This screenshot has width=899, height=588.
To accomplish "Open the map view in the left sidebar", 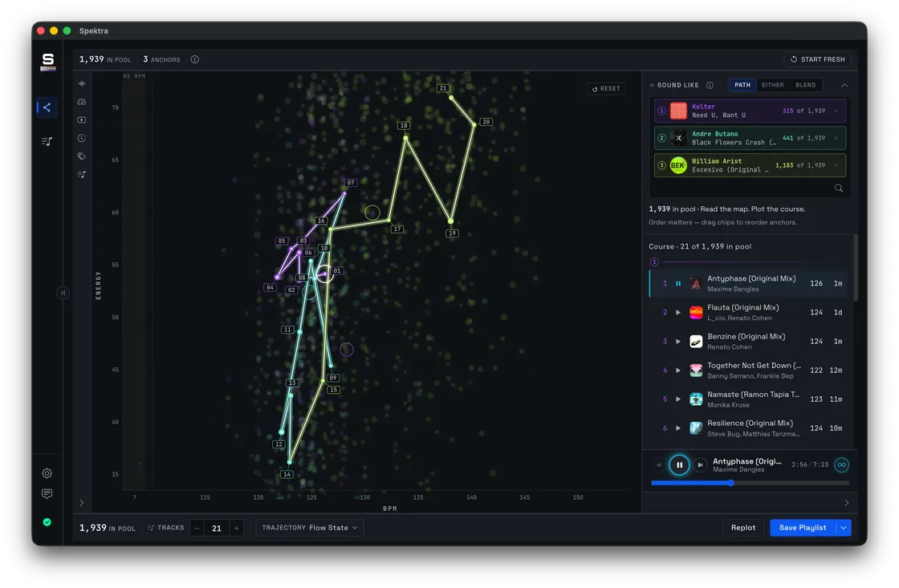I will click(x=47, y=107).
